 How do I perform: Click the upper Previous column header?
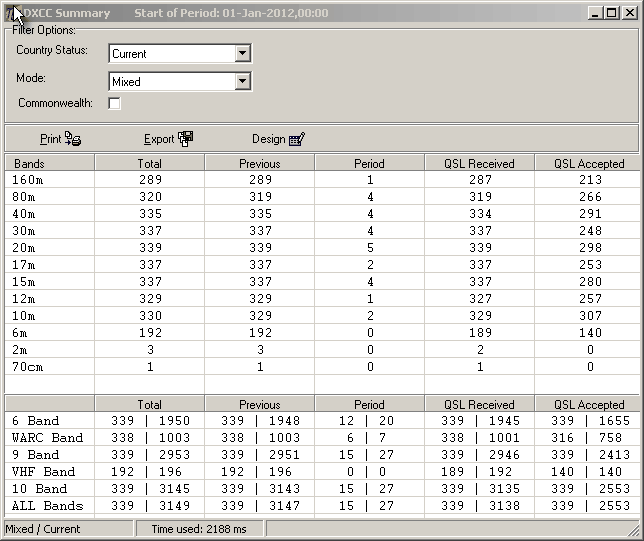260,163
